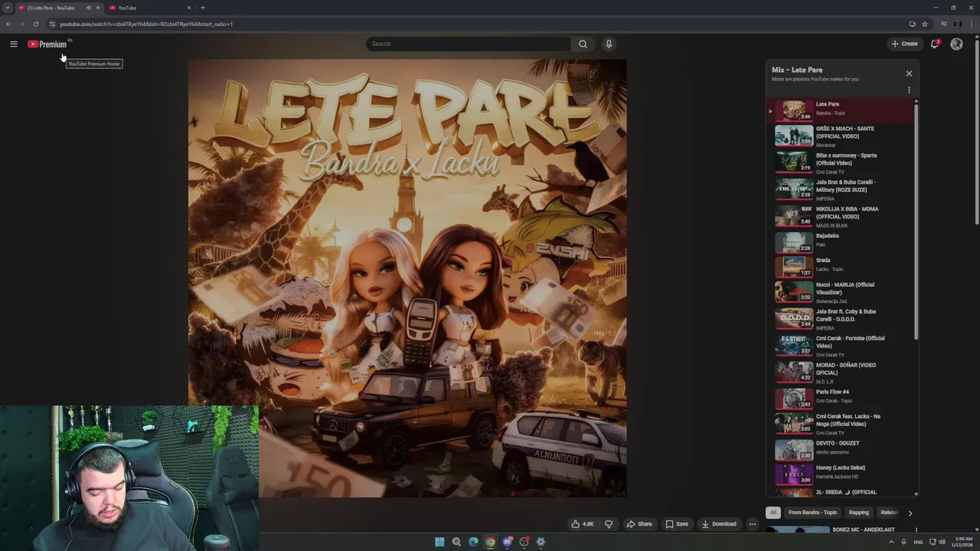Play DEVITO - ODUZET from the mix
The height and width of the screenshot is (551, 980).
[x=841, y=449]
